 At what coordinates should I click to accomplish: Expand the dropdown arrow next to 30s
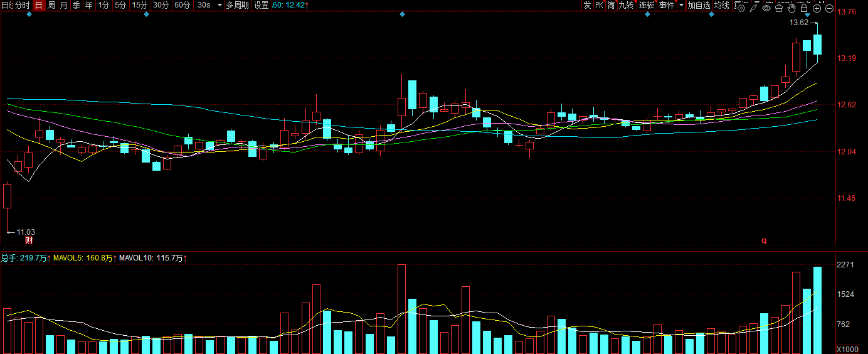220,5
